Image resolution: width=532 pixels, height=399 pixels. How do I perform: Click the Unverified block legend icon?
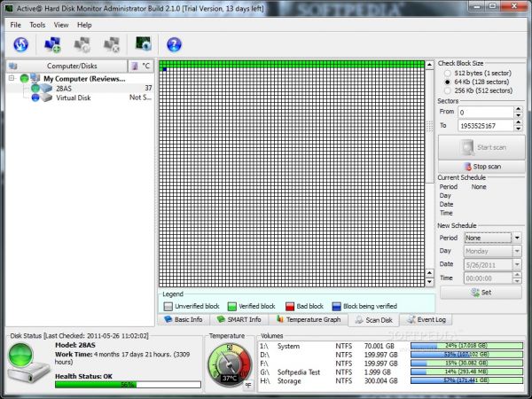[x=168, y=307]
